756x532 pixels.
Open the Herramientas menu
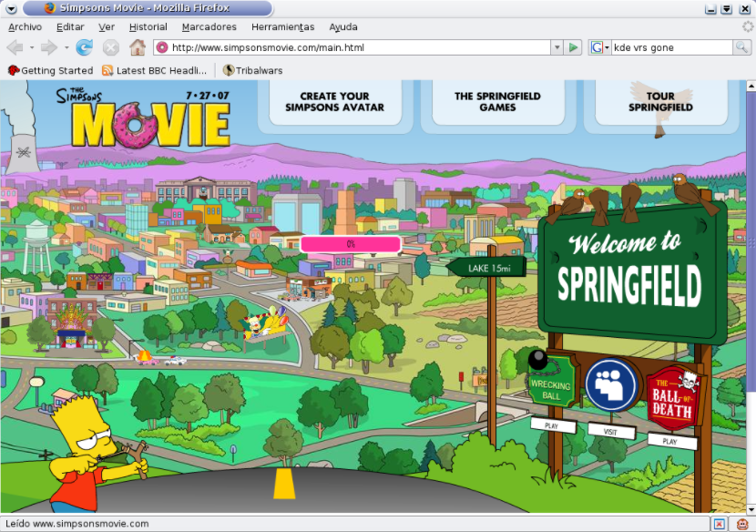point(283,27)
